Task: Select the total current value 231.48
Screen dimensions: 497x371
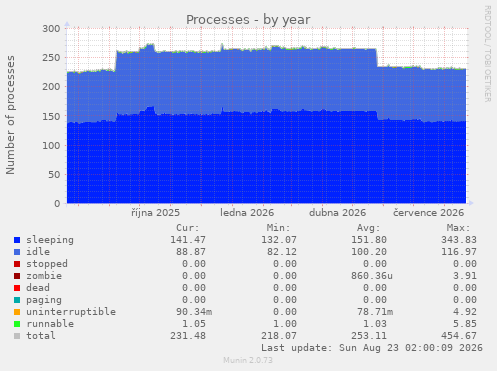Action: click(x=188, y=336)
